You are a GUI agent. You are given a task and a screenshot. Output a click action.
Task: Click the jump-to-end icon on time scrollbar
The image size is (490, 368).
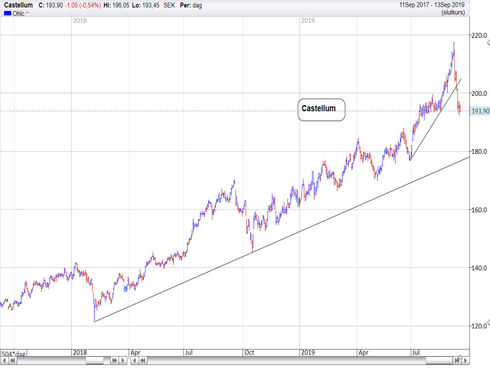pos(457,360)
